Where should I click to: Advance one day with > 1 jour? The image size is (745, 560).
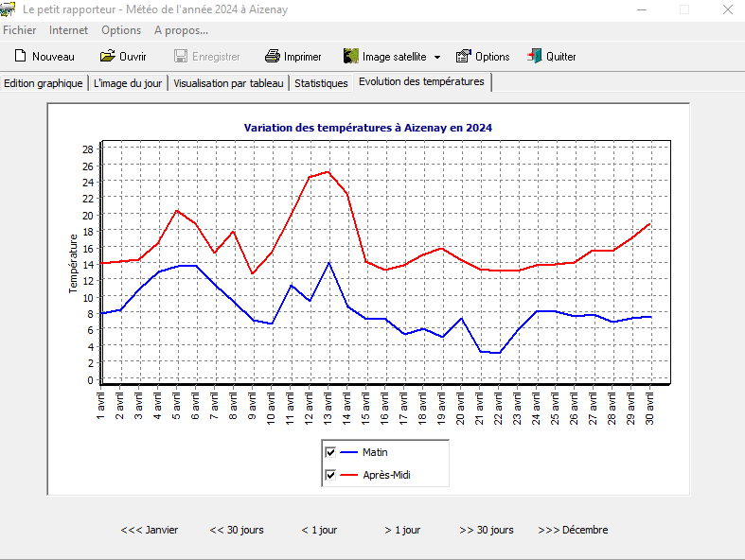click(402, 530)
